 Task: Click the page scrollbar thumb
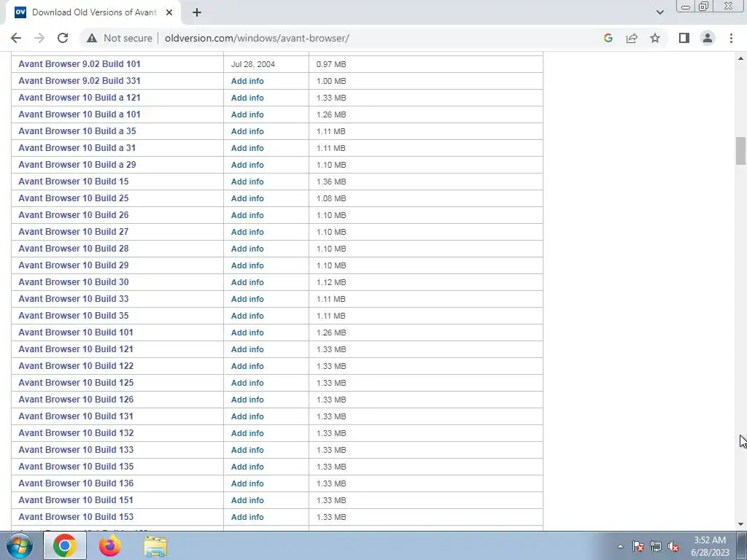tap(740, 150)
